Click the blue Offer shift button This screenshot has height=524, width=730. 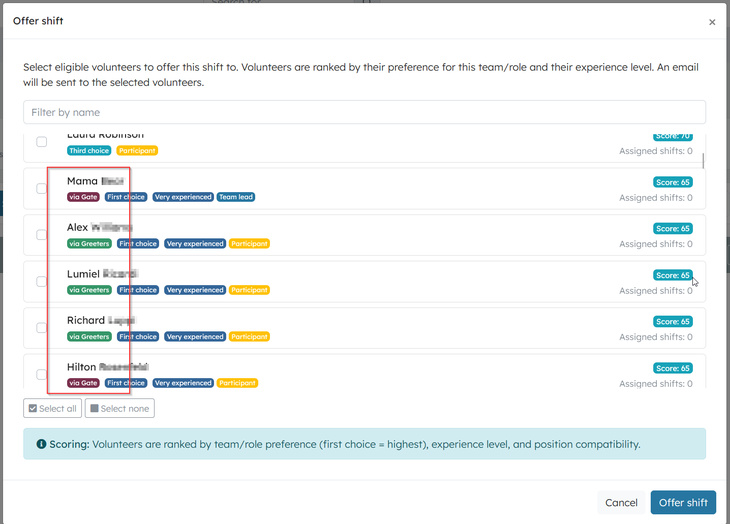tap(683, 502)
